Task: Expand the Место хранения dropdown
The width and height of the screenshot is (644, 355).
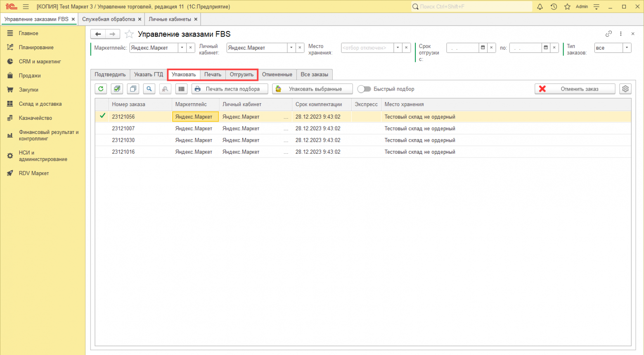Action: point(398,48)
